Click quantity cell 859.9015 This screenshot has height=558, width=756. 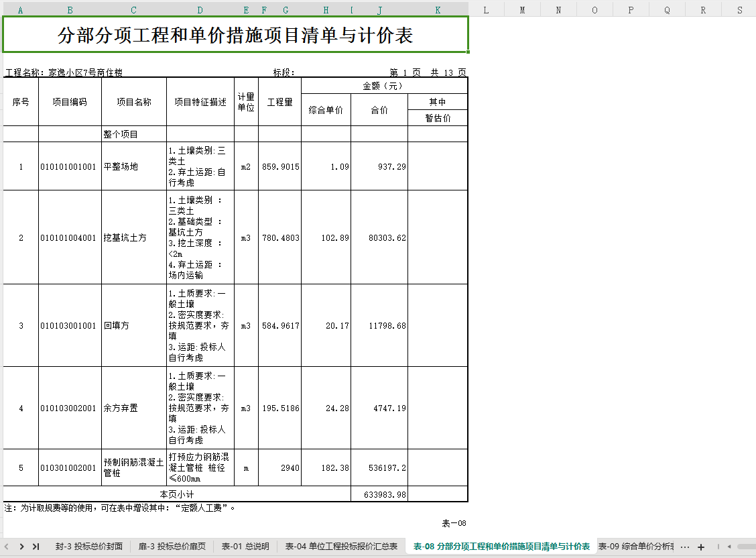pos(280,166)
